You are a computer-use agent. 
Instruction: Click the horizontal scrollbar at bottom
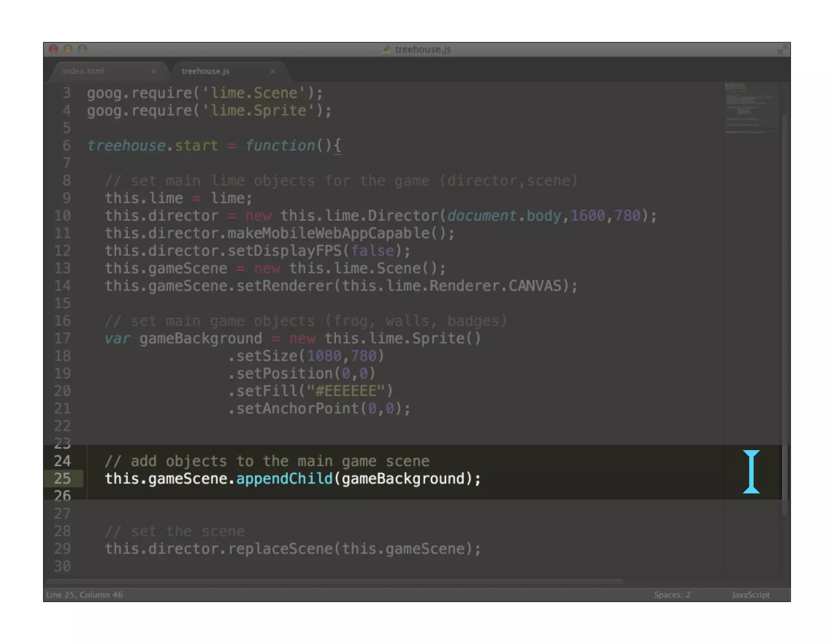coord(334,581)
